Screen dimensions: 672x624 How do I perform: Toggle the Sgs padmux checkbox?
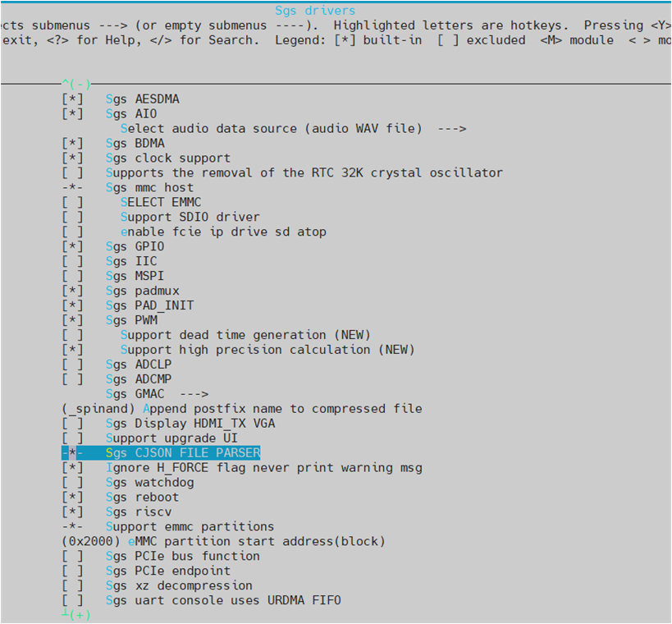tap(72, 291)
